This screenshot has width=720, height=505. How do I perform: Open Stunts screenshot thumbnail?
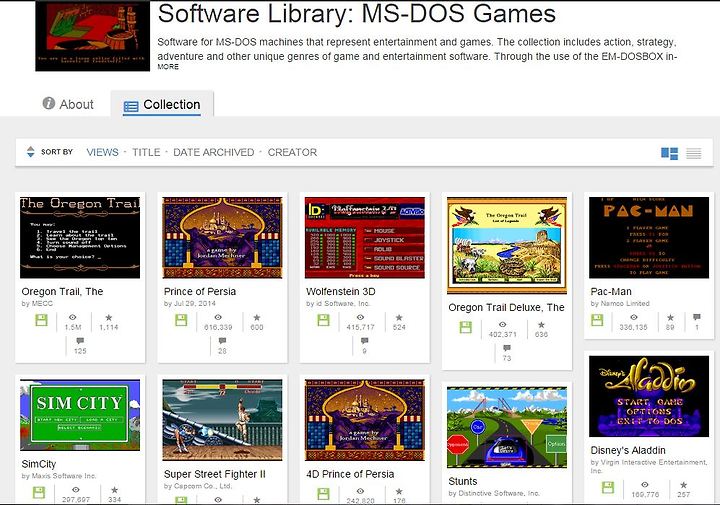[x=507, y=427]
